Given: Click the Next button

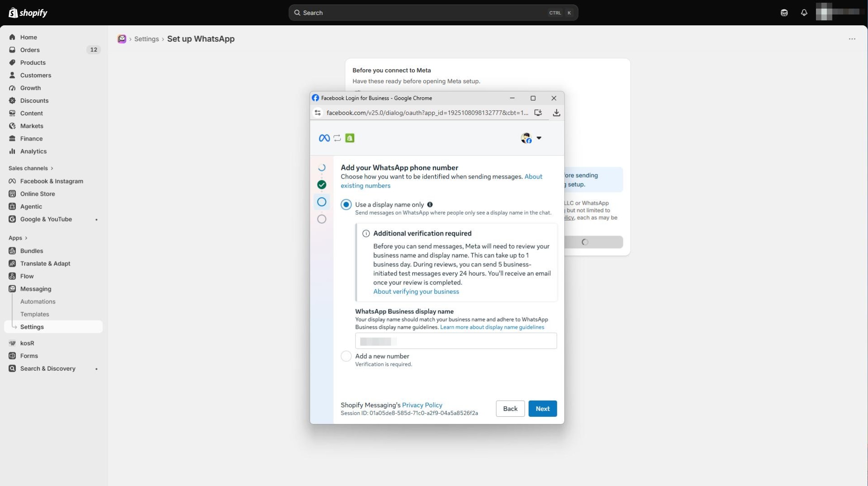Looking at the screenshot, I should pyautogui.click(x=542, y=409).
